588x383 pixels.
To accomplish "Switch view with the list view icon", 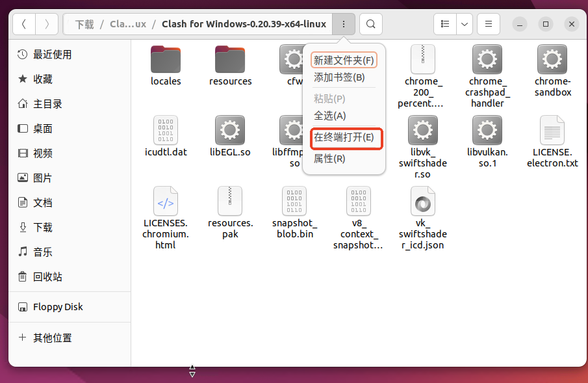I will (445, 25).
